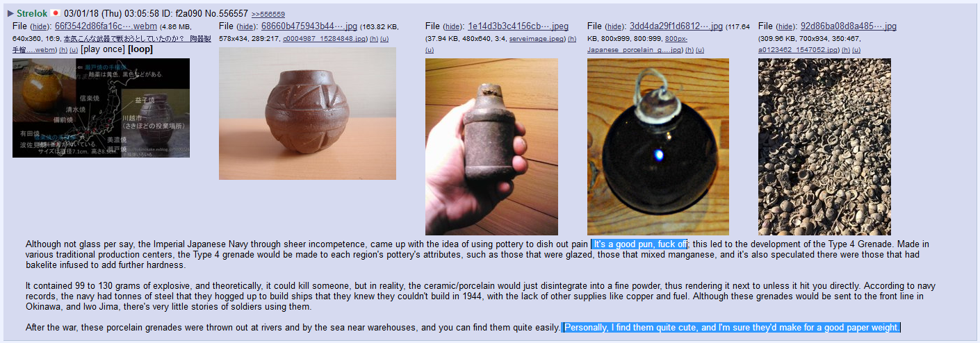
Task: Play the webm video thumbnail with Japan map
Action: click(101, 108)
